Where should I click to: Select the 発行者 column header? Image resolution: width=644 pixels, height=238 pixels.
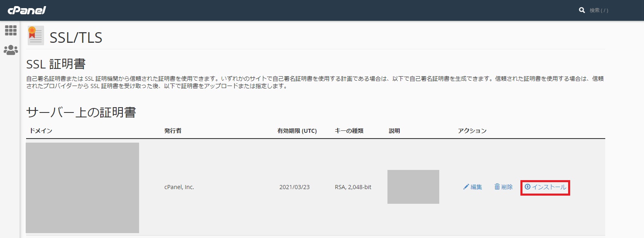click(173, 131)
